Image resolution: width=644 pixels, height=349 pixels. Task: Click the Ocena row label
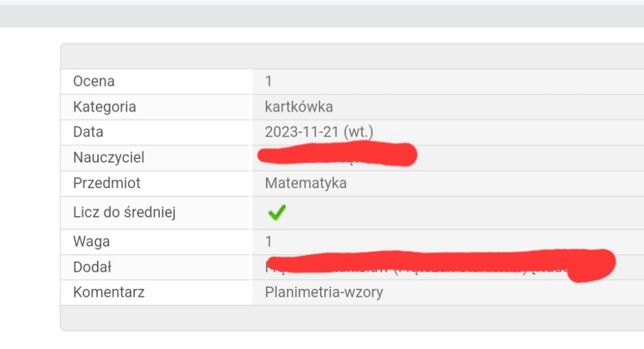(94, 81)
